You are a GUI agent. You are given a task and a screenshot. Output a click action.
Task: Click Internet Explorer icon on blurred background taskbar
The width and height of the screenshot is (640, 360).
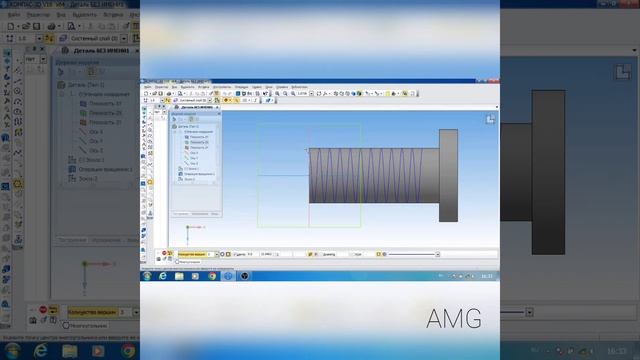tap(40, 351)
